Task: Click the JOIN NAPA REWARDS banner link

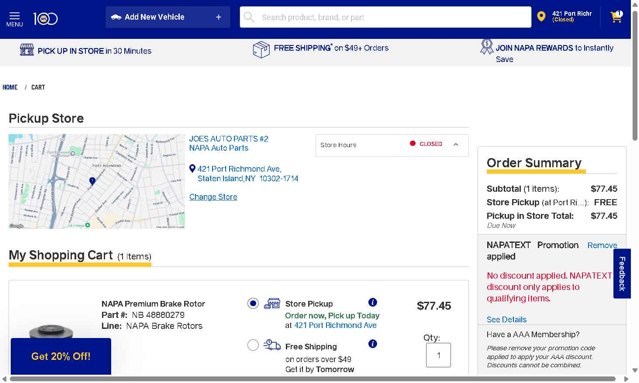Action: point(554,53)
